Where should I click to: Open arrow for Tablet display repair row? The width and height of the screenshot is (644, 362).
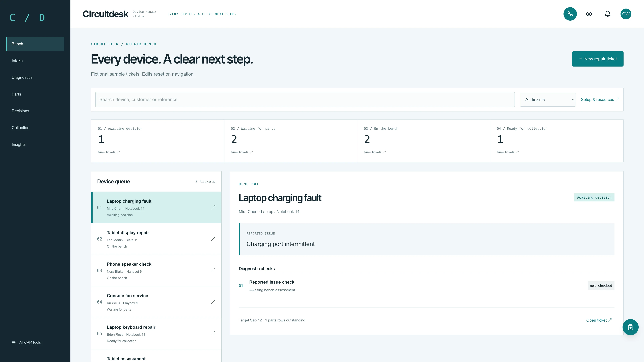pyautogui.click(x=213, y=239)
